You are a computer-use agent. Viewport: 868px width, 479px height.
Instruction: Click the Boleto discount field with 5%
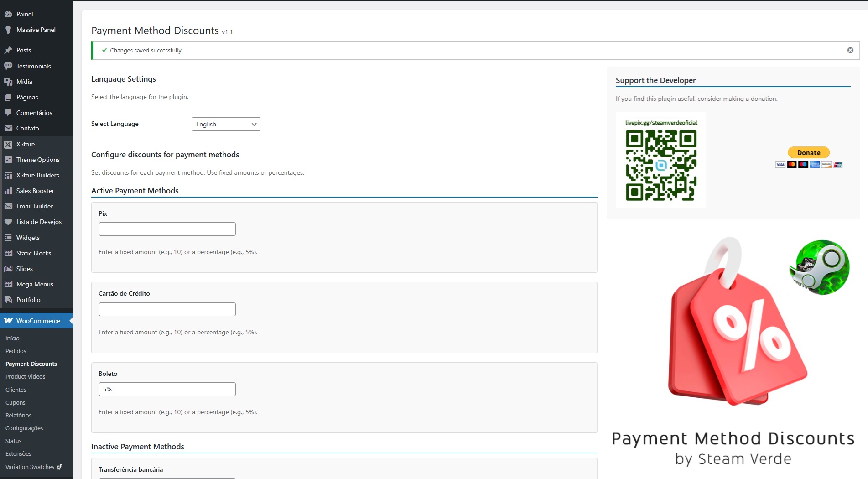pyautogui.click(x=167, y=389)
